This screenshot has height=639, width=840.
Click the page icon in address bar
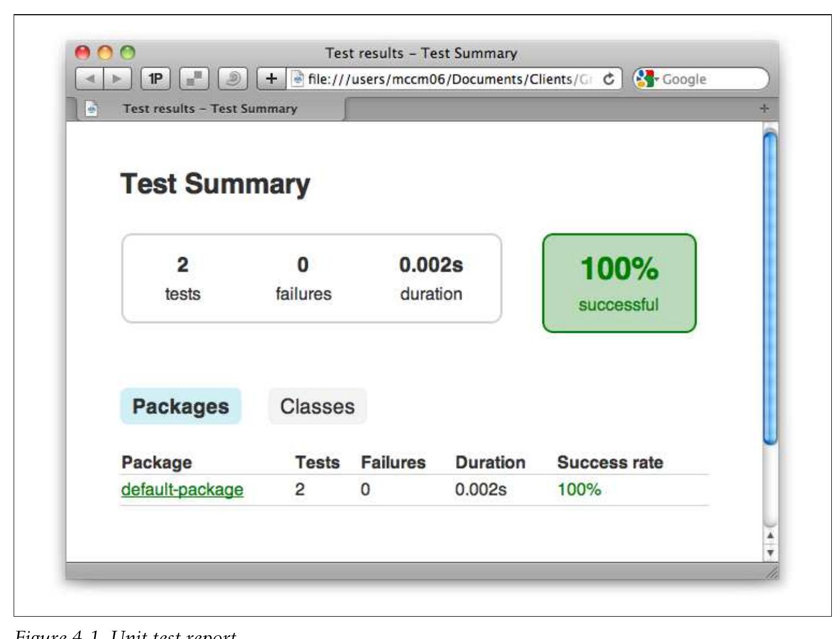pyautogui.click(x=297, y=79)
